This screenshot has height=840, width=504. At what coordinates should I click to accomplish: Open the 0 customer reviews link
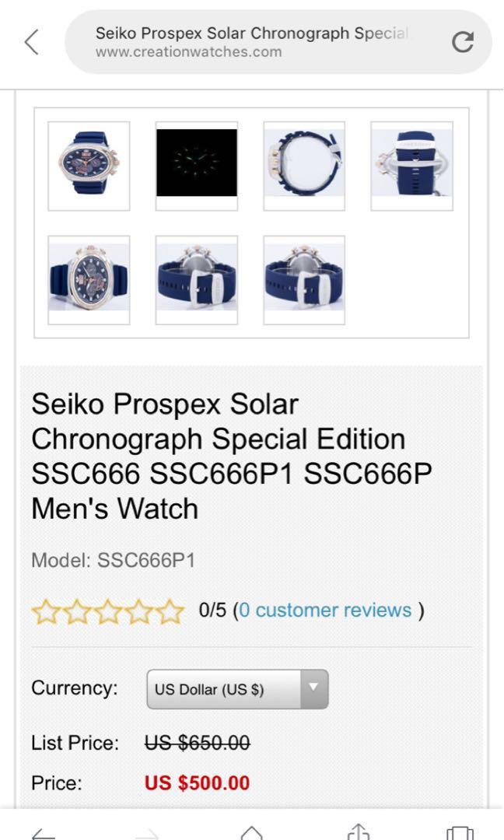[x=325, y=610]
